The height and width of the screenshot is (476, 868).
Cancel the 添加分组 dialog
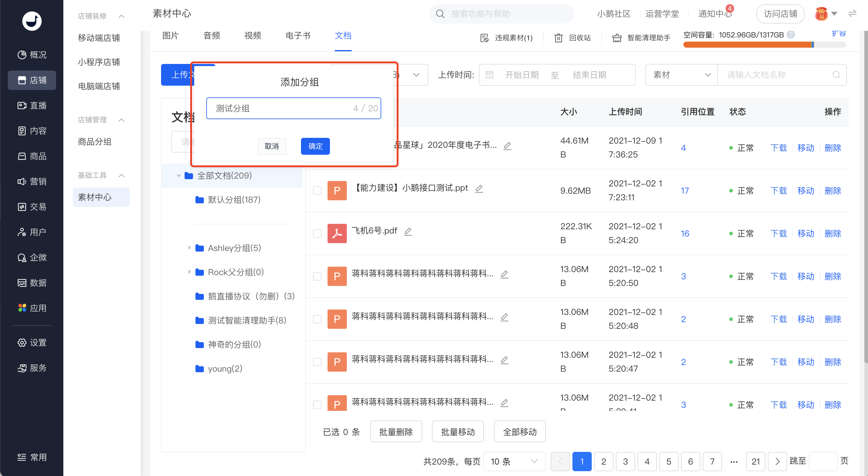[272, 146]
